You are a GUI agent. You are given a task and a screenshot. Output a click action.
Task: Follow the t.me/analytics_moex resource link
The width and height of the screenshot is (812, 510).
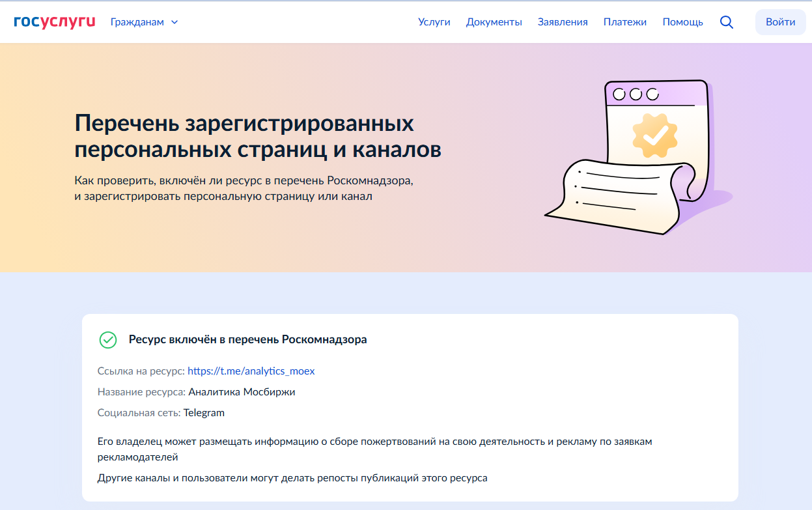pos(250,371)
